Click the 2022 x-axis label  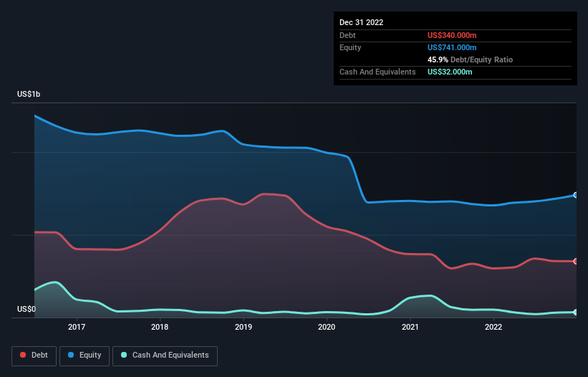tap(493, 327)
